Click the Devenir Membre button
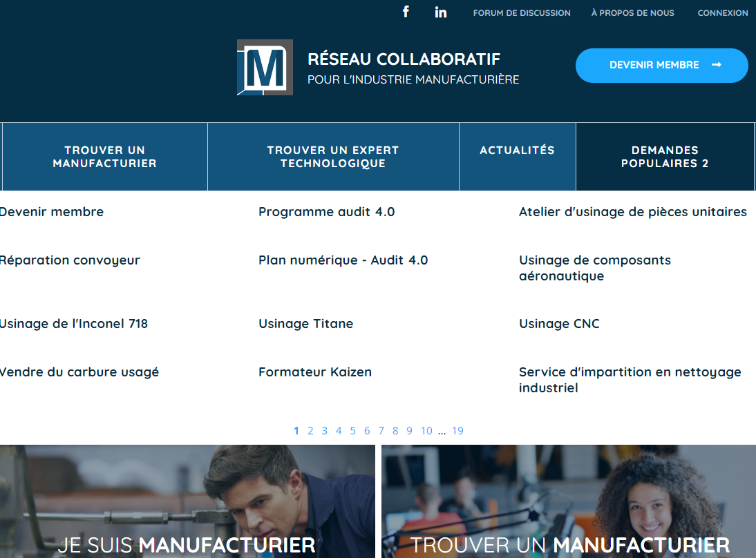Image resolution: width=756 pixels, height=558 pixels. 661,65
